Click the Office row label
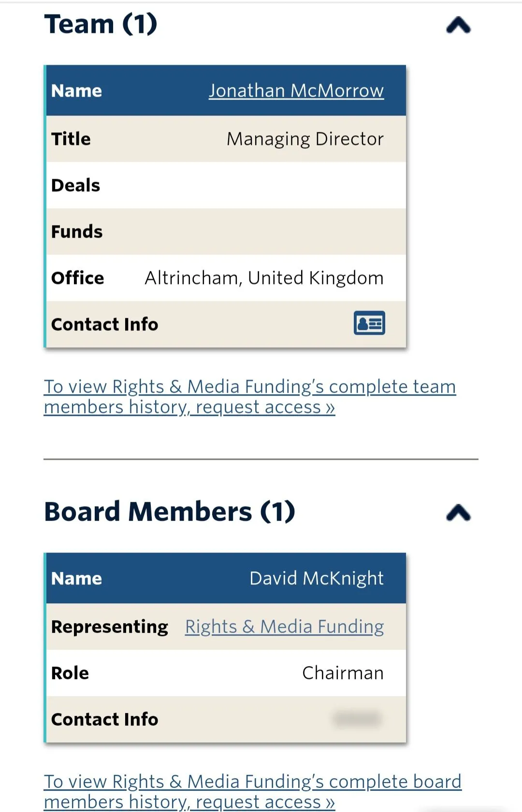The width and height of the screenshot is (522, 812). tap(78, 278)
